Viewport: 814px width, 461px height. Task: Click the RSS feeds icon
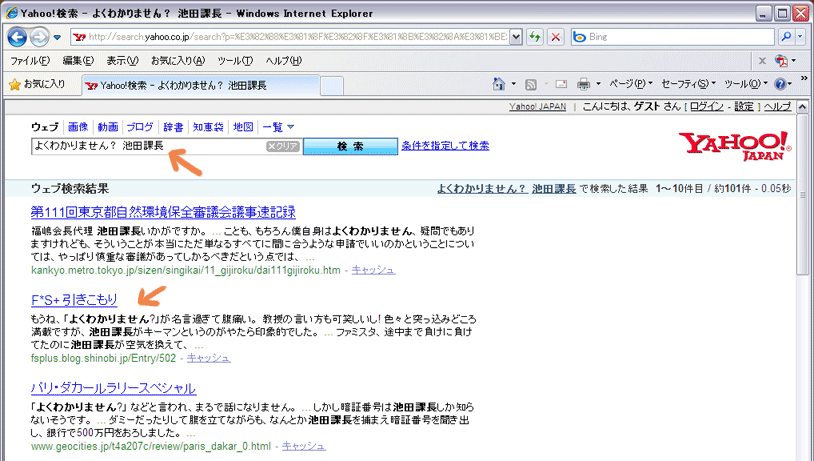point(531,85)
